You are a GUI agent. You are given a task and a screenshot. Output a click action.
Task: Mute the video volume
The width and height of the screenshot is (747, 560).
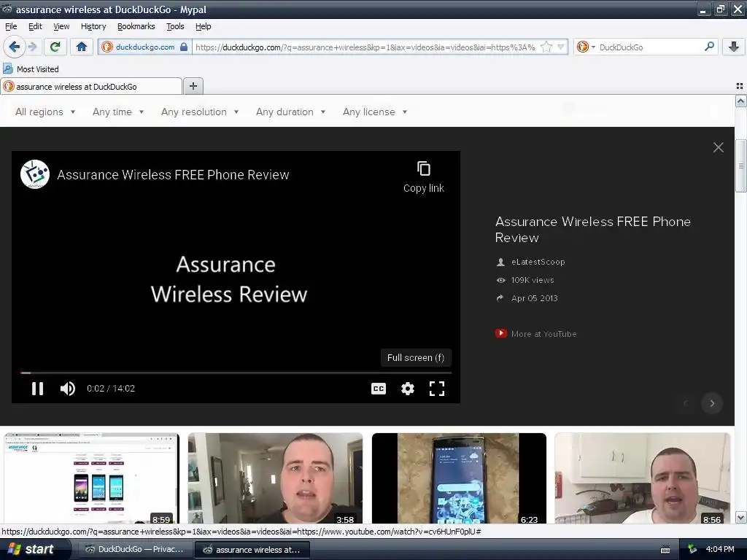pyautogui.click(x=68, y=389)
